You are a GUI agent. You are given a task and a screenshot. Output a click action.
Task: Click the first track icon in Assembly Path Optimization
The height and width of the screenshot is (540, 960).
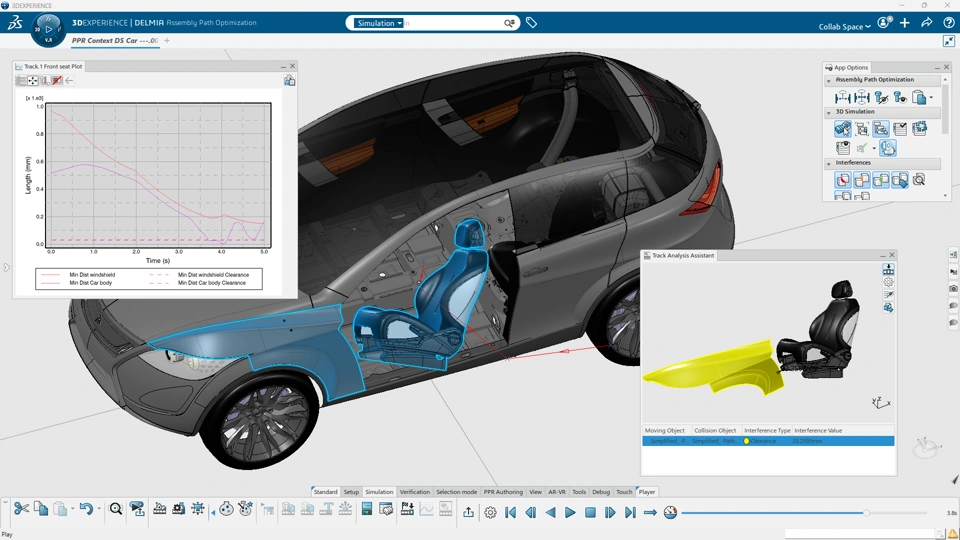[x=842, y=97]
